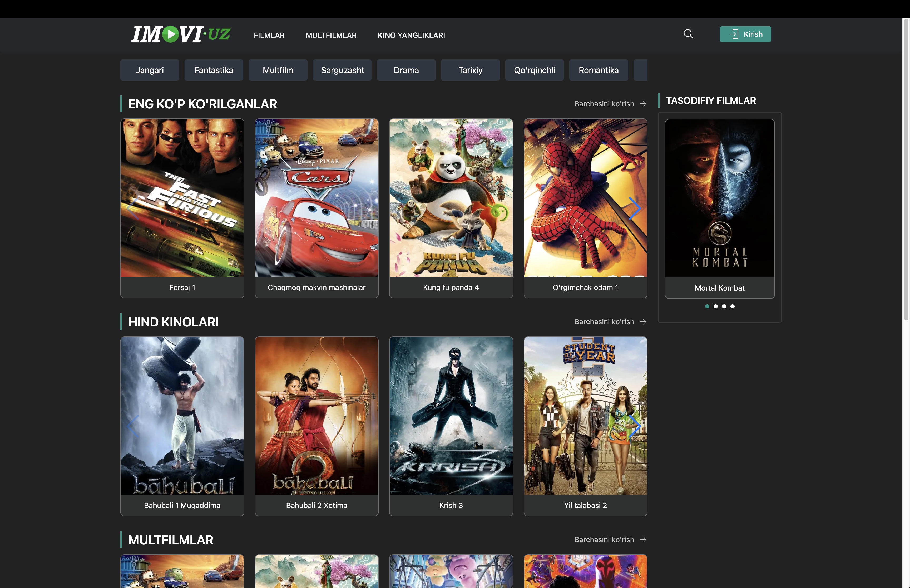Open the Bahubali 2 Xotima poster
Screen dimensions: 910x588
(316, 416)
